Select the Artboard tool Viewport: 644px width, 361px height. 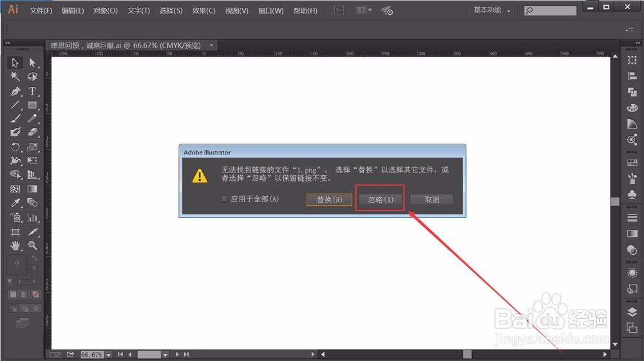tap(15, 232)
